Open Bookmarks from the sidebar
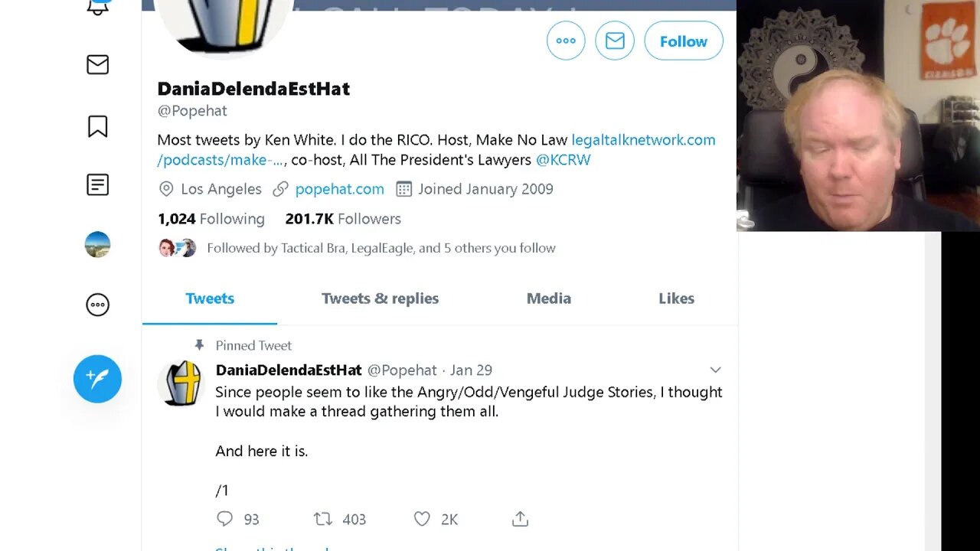The image size is (980, 551). (x=97, y=126)
